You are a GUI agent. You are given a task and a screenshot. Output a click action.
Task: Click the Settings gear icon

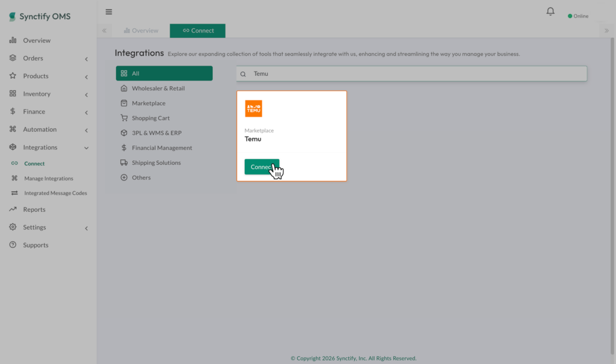click(13, 227)
